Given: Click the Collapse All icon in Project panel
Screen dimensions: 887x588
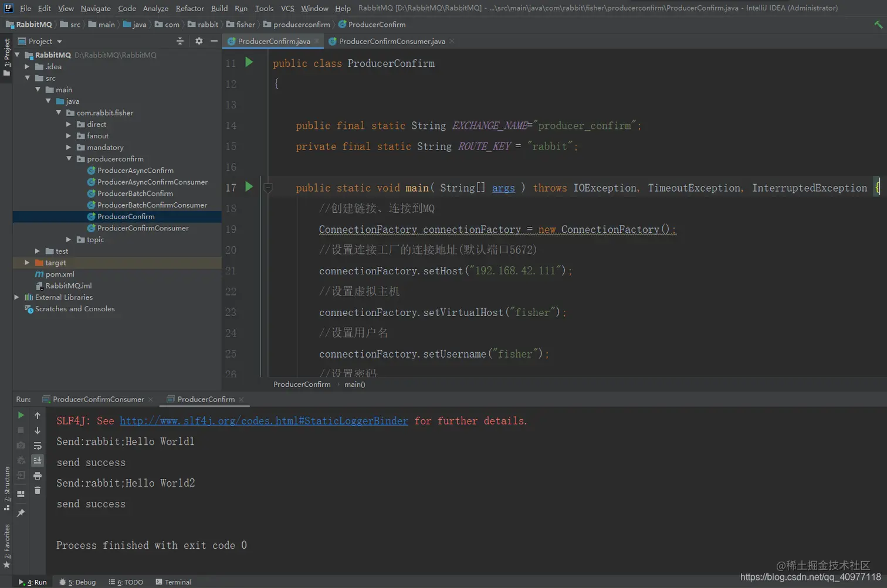Looking at the screenshot, I should [x=180, y=41].
